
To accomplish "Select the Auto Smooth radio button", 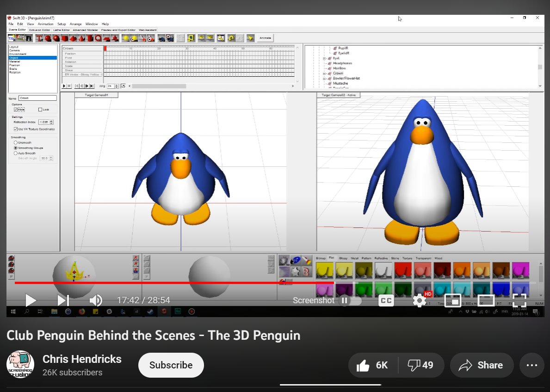I will tap(15, 153).
